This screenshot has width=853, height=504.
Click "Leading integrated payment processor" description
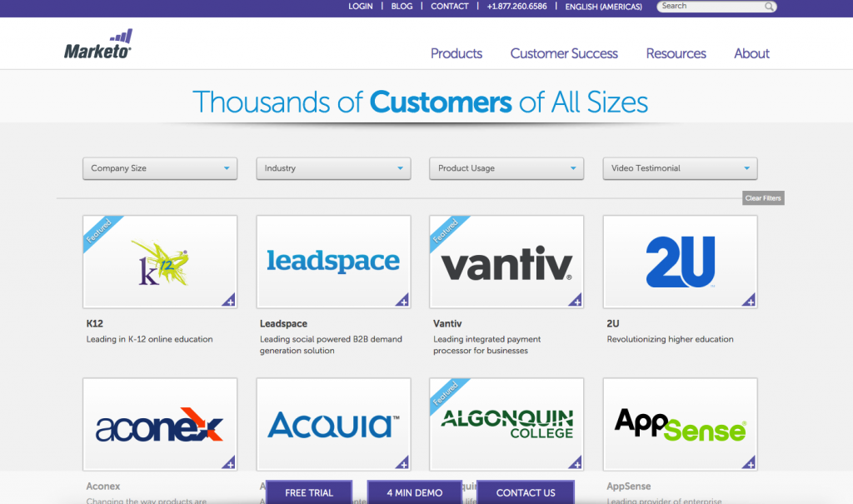point(486,345)
